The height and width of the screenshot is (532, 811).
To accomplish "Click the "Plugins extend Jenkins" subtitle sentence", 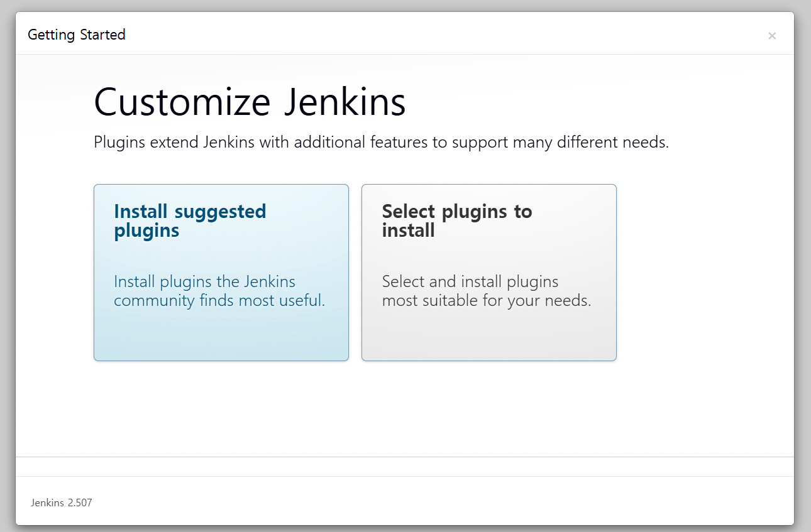I will (x=381, y=143).
